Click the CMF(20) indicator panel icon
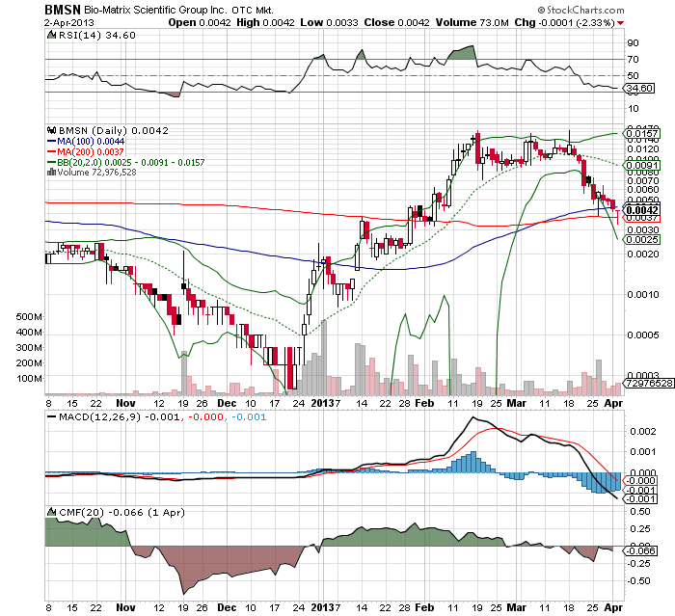 coord(51,512)
